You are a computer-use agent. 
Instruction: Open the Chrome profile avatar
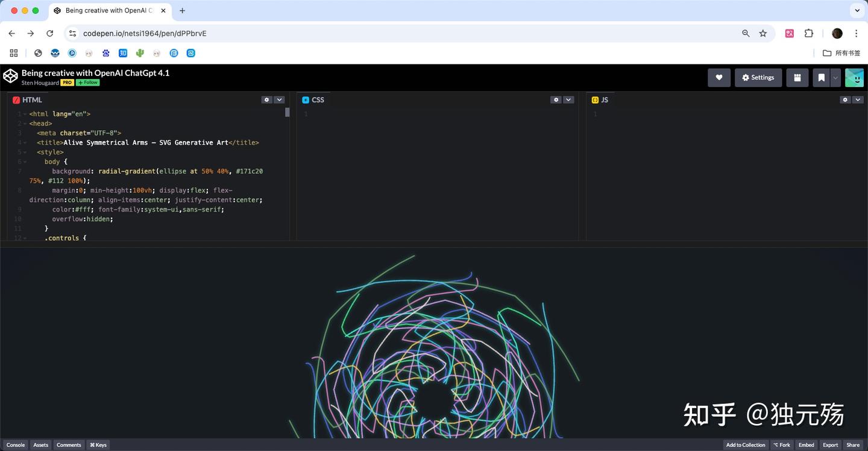837,34
